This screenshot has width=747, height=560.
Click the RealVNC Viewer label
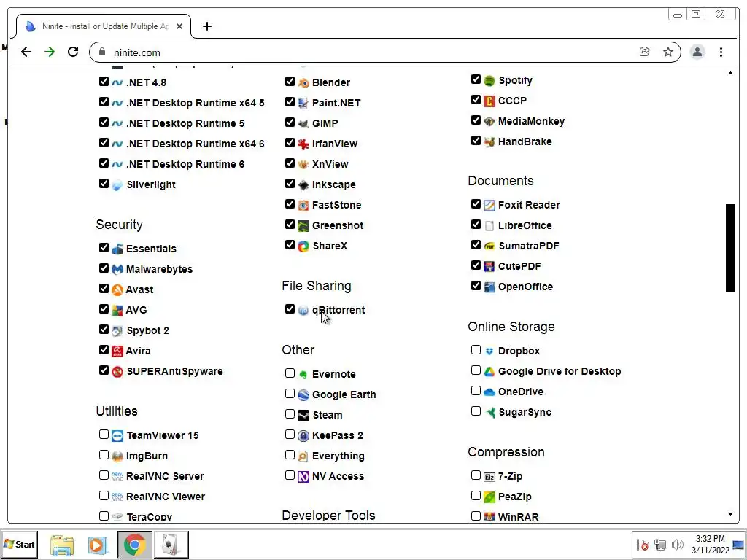(x=166, y=497)
